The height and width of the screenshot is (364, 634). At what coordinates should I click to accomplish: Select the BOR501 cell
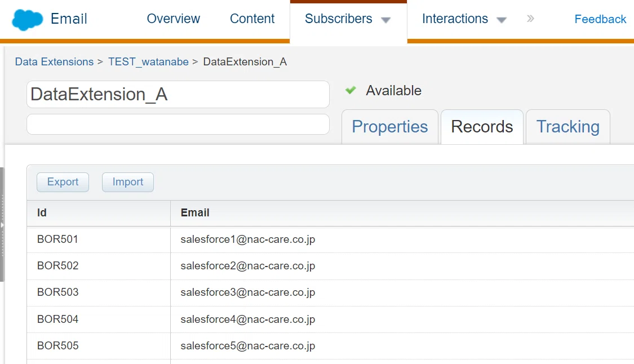[99, 239]
